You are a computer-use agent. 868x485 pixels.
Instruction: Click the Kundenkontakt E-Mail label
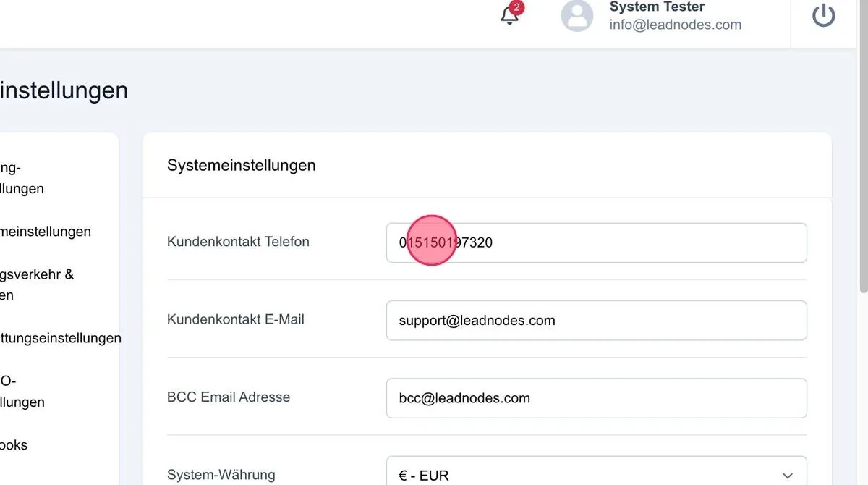(x=236, y=319)
